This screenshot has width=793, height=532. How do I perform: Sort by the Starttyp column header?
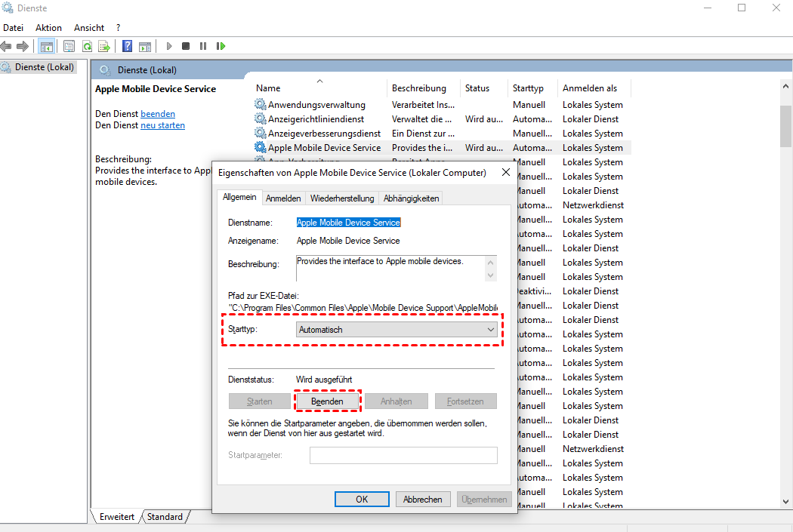coord(532,88)
